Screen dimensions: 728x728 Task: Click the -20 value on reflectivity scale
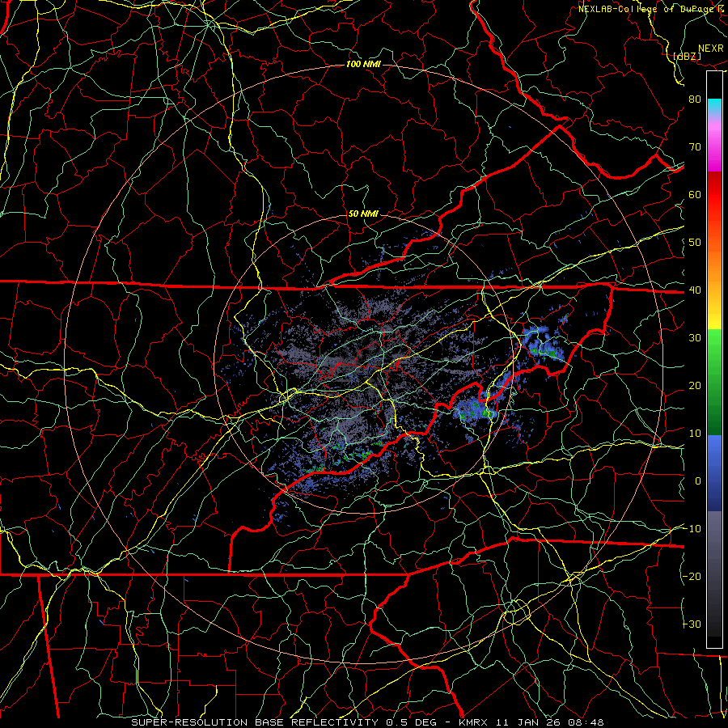[x=692, y=576]
